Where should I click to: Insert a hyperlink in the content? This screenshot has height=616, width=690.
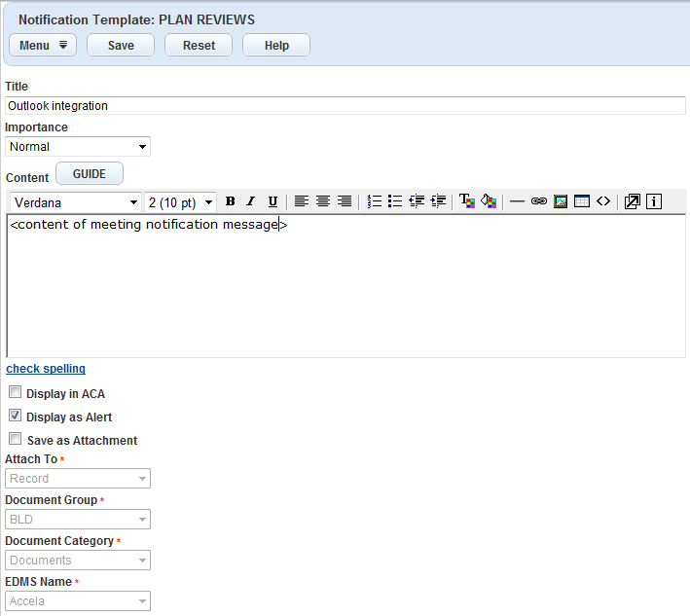pos(539,201)
